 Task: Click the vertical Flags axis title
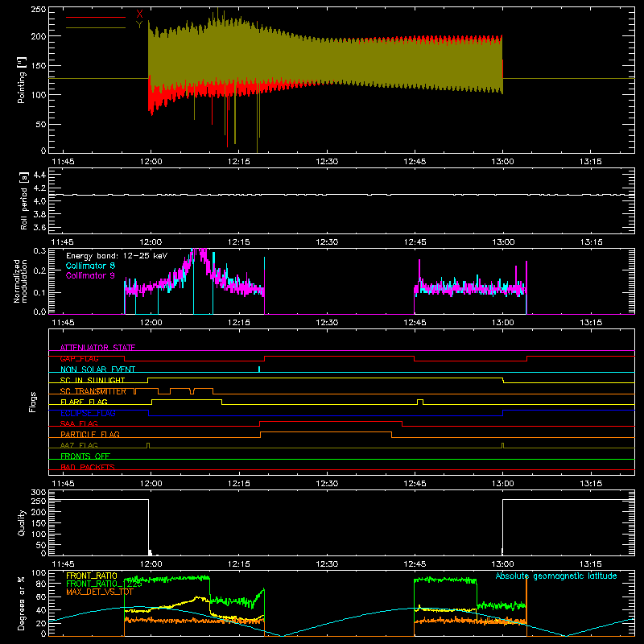pos(33,402)
